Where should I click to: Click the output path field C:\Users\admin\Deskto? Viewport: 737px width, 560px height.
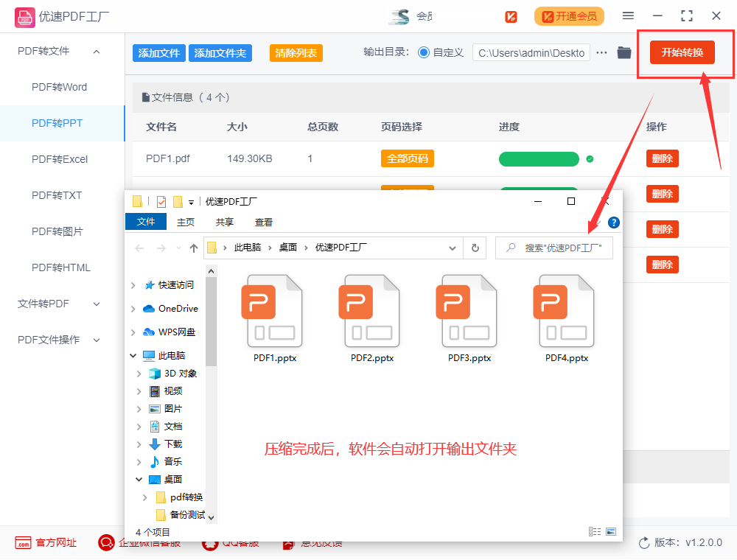(x=531, y=53)
